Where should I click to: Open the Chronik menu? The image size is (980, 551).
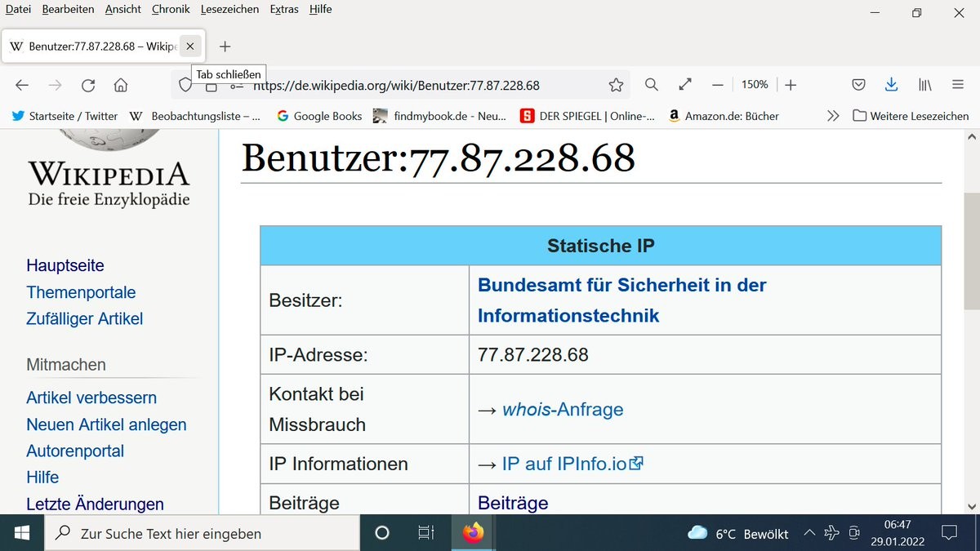coord(171,9)
